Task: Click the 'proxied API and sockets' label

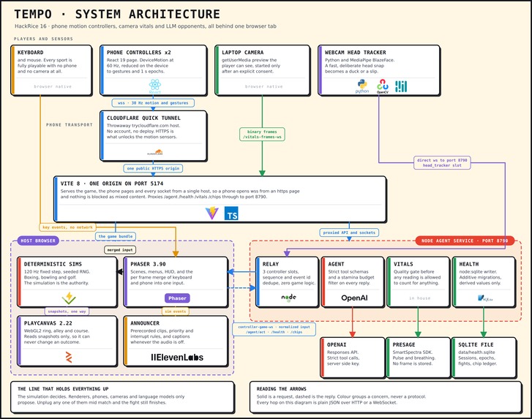Action: click(349, 233)
